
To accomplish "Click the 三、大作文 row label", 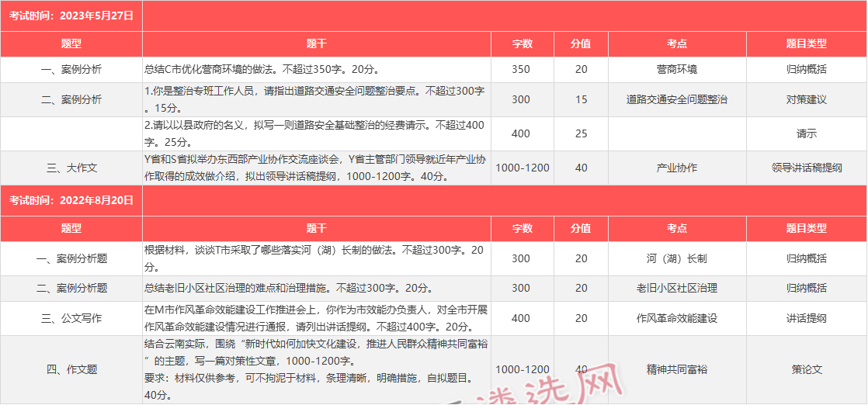I will click(71, 168).
